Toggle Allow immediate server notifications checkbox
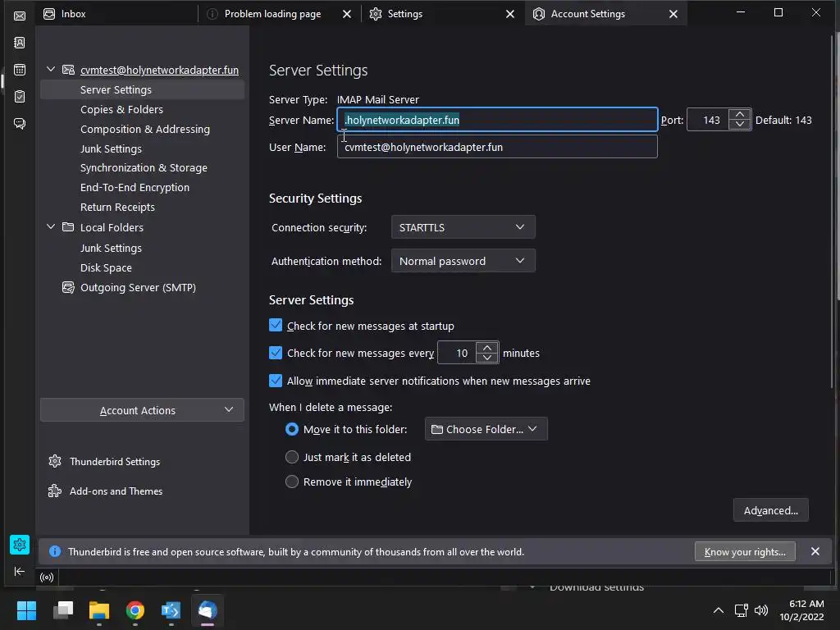Viewport: 840px width, 630px height. (276, 381)
